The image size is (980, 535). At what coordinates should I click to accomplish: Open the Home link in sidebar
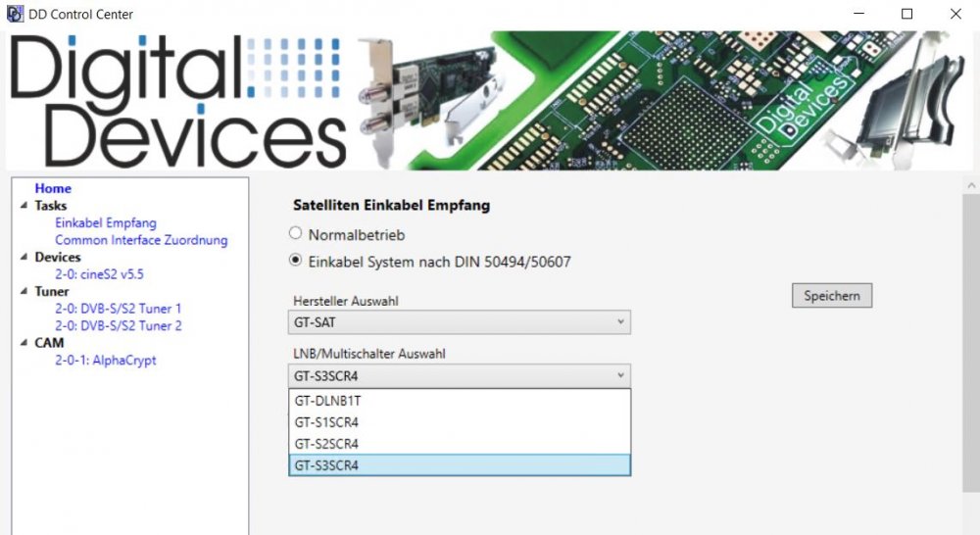[53, 188]
